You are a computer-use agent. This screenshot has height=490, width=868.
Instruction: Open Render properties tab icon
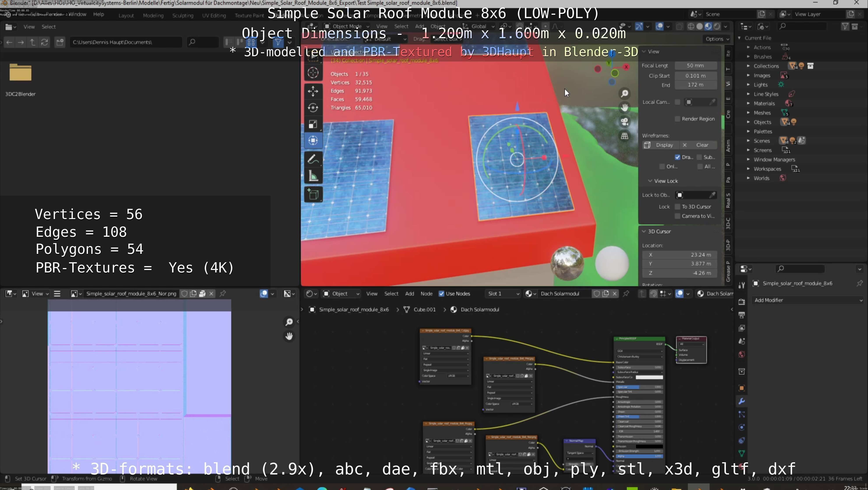(x=742, y=302)
